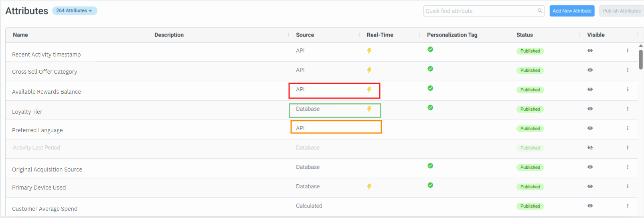
Task: Click the vertical scrollbar thumb
Action: pyautogui.click(x=641, y=59)
